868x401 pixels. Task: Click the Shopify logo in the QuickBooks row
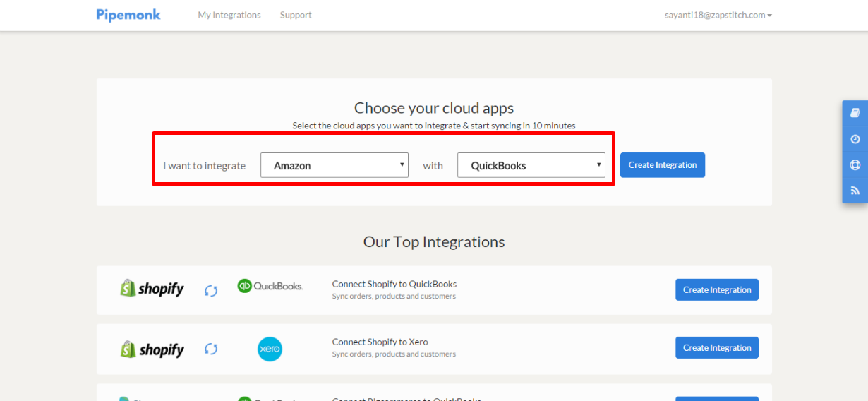point(152,288)
